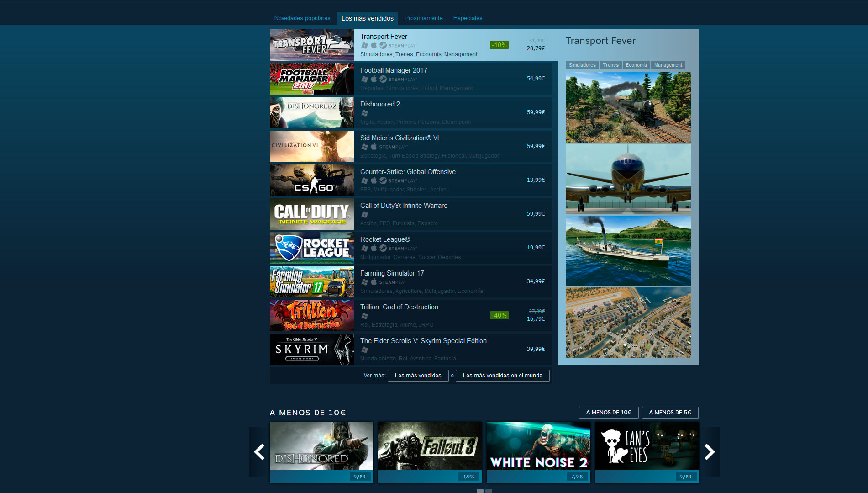Image resolution: width=868 pixels, height=493 pixels.
Task: Click the Management tag in preview panel
Action: coord(668,65)
